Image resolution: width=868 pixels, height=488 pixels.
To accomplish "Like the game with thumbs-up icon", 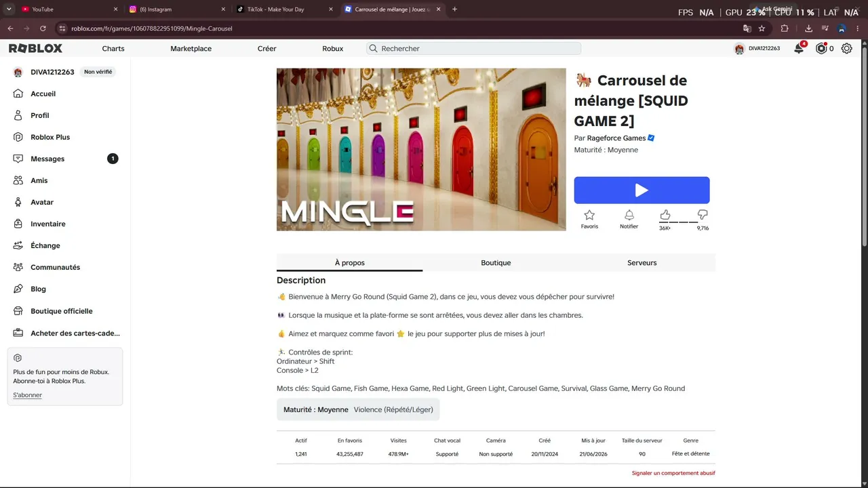I will coord(665,214).
